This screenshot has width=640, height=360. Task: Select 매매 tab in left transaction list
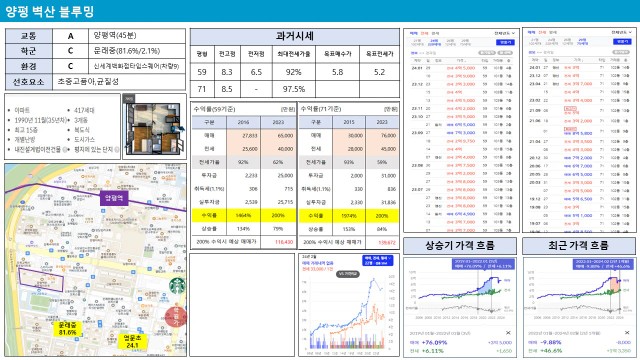[413, 33]
